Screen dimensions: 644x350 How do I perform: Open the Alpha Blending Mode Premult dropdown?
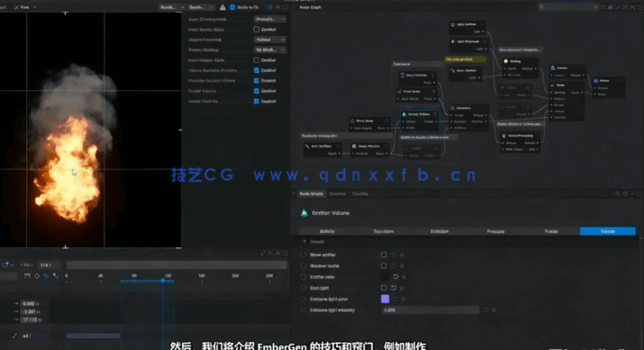tap(270, 19)
